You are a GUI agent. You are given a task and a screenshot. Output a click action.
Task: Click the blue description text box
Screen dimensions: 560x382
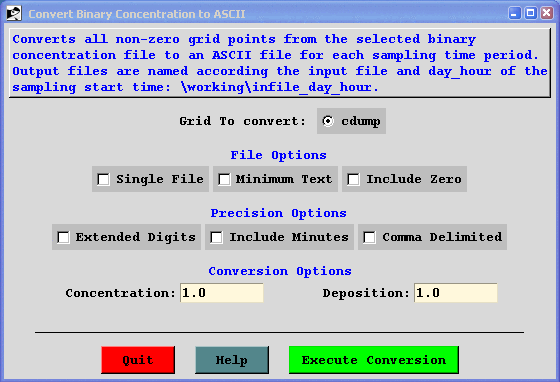[280, 63]
